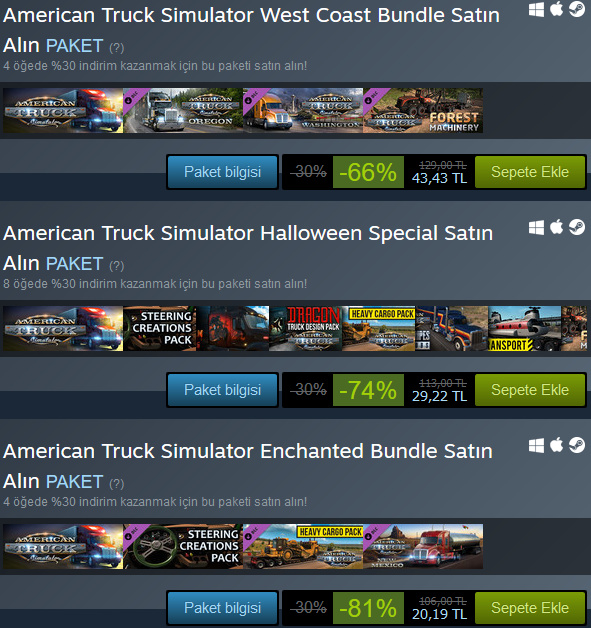Open Paket bilgisi for Halloween Special
591x628 pixels.
[x=222, y=390]
